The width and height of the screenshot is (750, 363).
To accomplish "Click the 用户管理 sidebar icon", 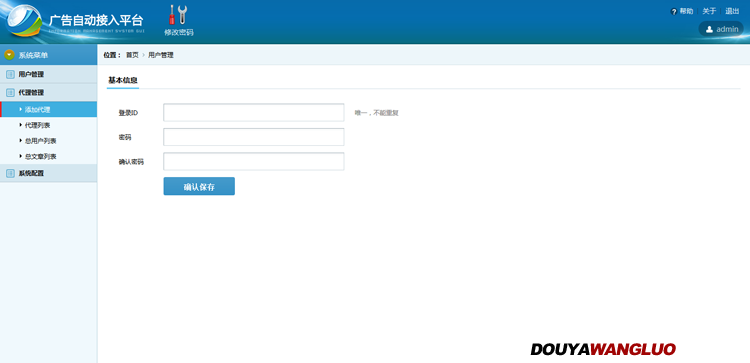I will (x=10, y=75).
